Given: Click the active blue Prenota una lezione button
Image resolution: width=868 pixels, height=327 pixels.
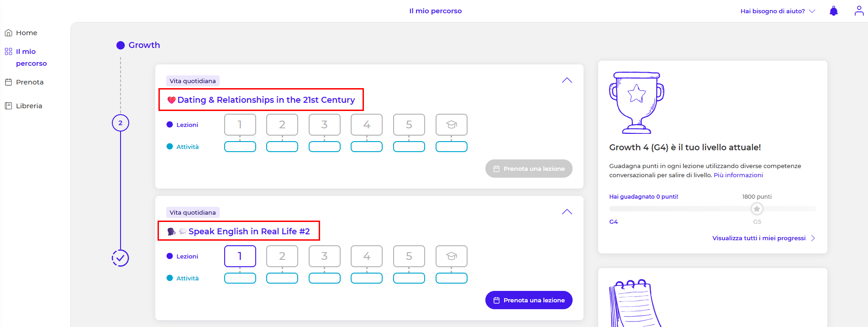Looking at the screenshot, I should pyautogui.click(x=529, y=300).
